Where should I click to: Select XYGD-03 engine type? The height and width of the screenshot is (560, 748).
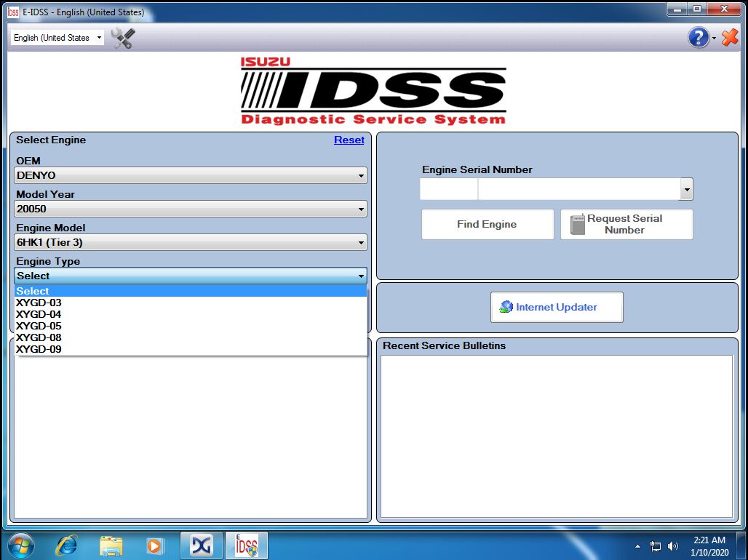pos(191,303)
